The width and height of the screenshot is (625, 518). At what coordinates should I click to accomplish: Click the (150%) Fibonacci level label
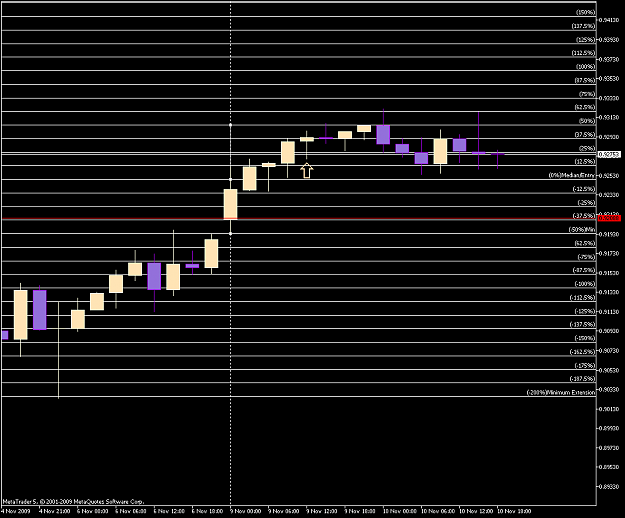click(586, 12)
